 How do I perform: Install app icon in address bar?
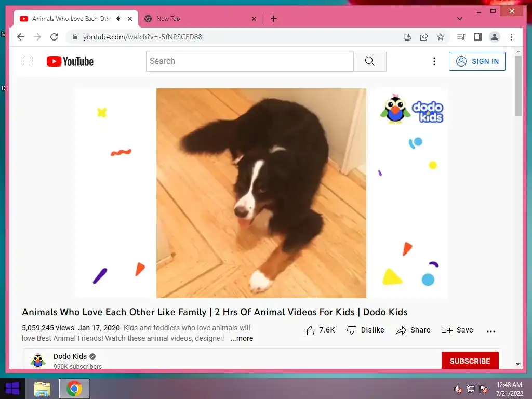coord(407,37)
